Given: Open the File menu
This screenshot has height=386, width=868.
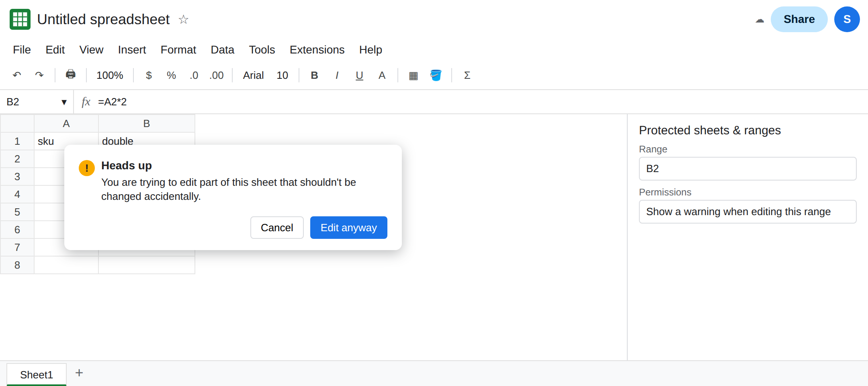Looking at the screenshot, I should point(22,49).
